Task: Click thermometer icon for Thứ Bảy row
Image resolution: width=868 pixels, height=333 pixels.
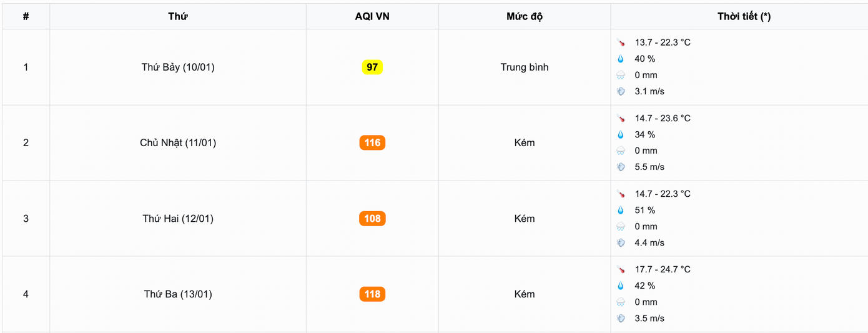Action: pos(621,42)
